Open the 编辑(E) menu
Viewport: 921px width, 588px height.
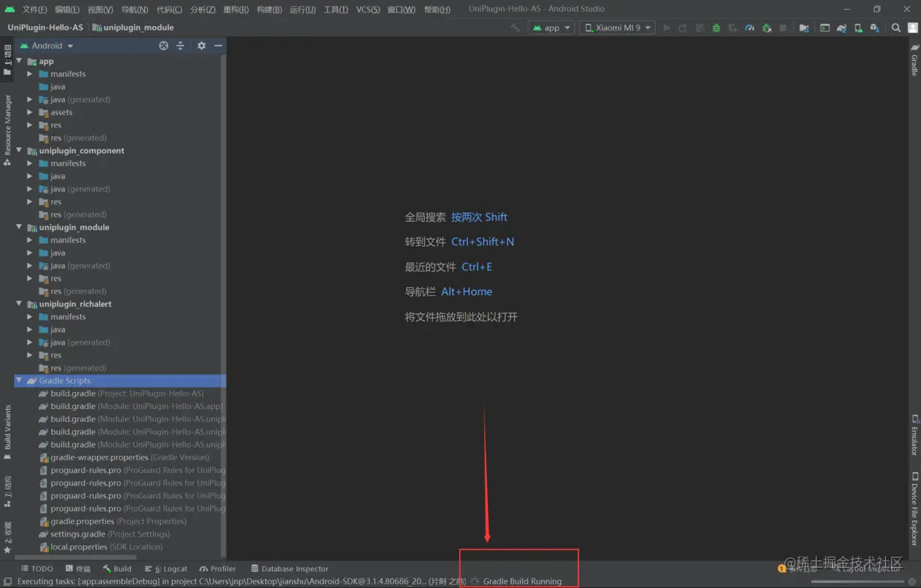[67, 9]
